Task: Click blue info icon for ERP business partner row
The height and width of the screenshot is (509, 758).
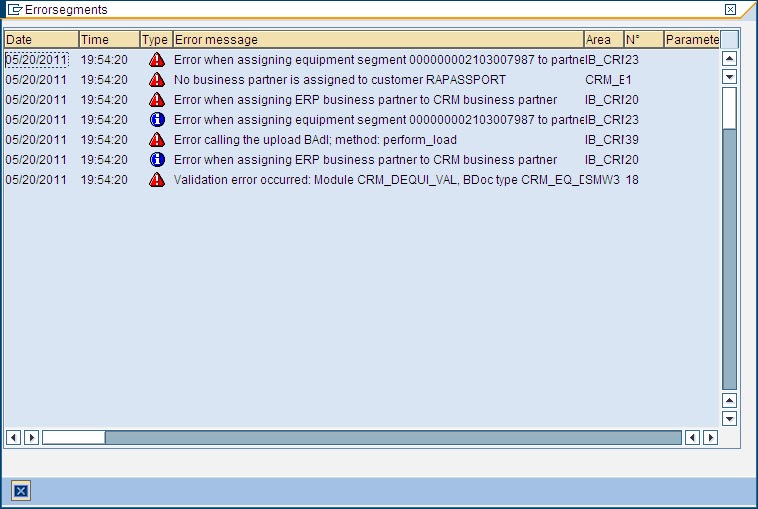Action: (x=157, y=160)
